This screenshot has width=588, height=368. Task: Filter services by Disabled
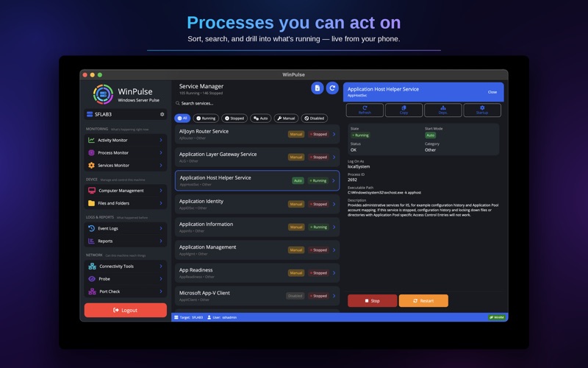click(315, 118)
